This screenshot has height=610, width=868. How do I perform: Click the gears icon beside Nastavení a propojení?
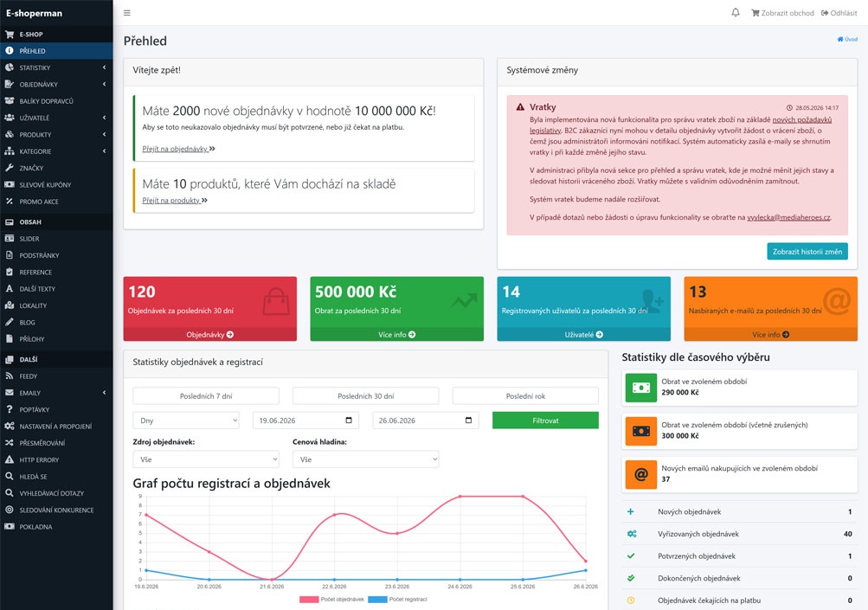tap(10, 427)
